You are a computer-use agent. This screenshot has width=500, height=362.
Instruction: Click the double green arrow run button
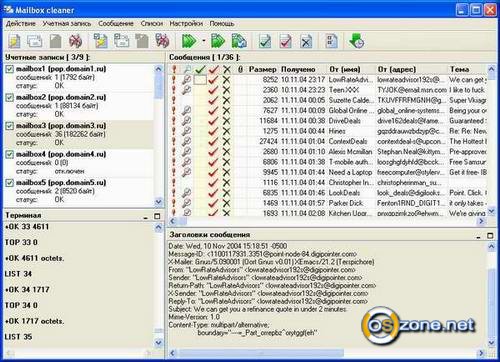[189, 41]
